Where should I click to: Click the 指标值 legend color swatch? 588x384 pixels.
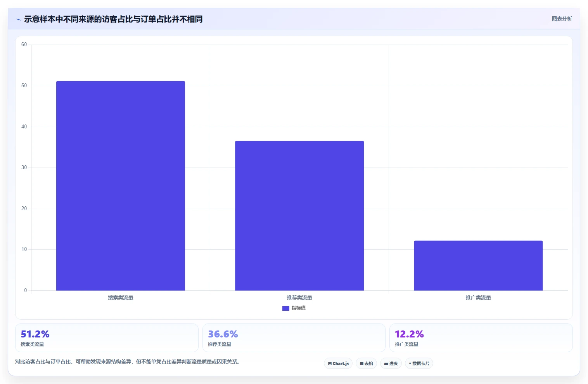(x=286, y=308)
